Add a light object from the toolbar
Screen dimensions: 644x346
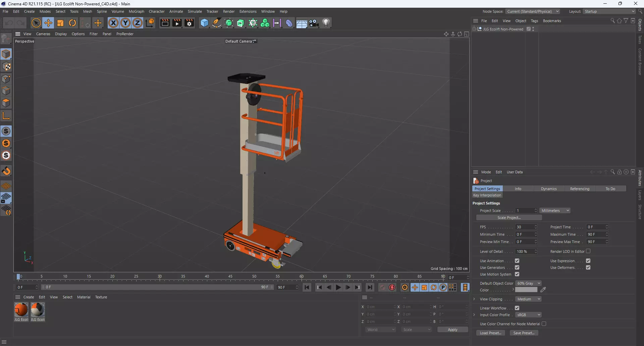tap(326, 23)
